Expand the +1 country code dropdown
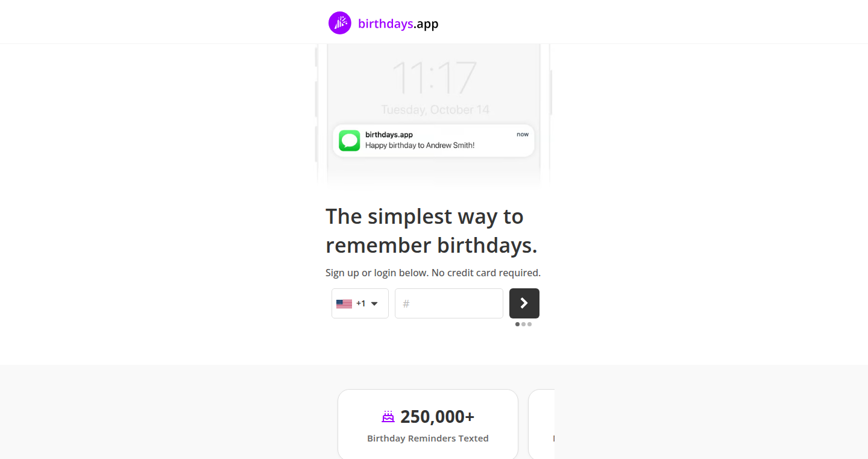This screenshot has height=459, width=868. click(x=360, y=303)
